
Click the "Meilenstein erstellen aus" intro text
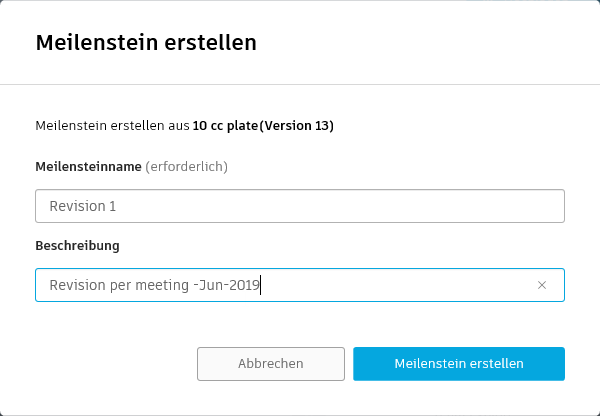112,126
